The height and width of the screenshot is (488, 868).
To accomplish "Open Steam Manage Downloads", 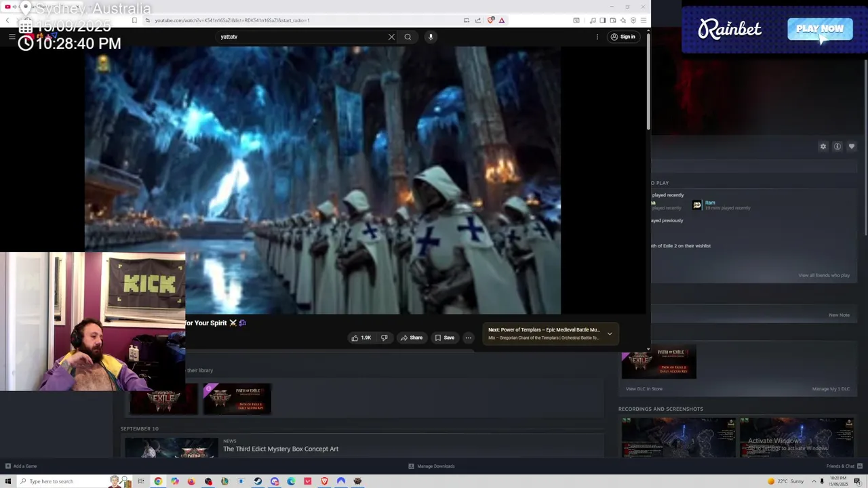I will click(x=431, y=466).
